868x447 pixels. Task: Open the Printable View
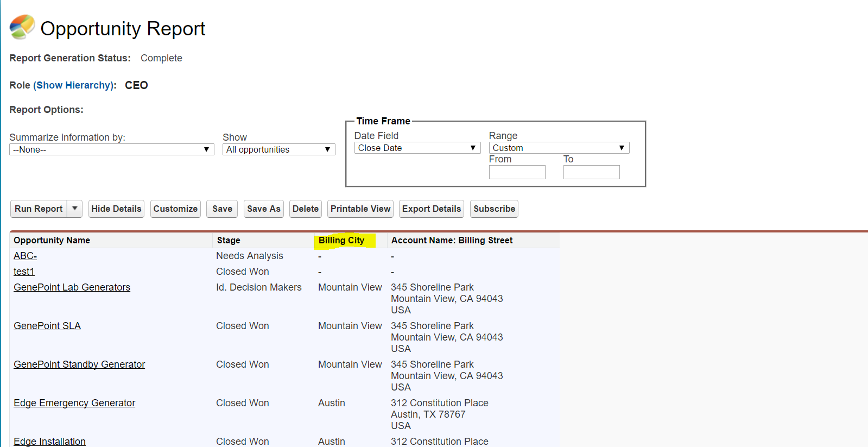(360, 209)
